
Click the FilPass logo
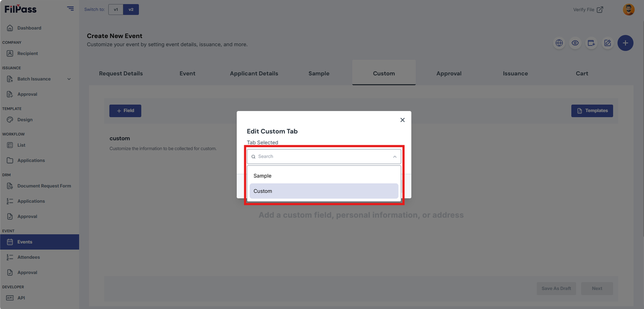click(20, 9)
